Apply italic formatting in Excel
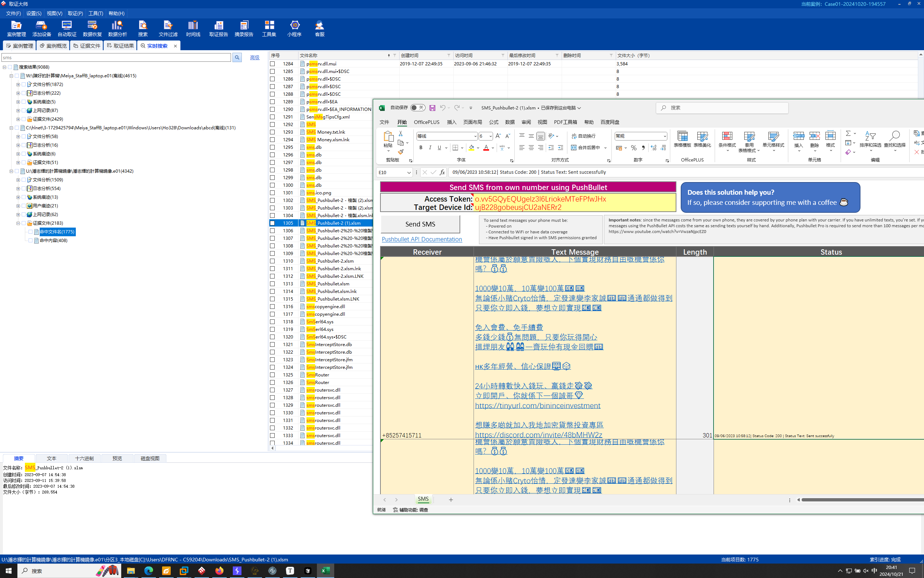This screenshot has width=924, height=578. [430, 147]
